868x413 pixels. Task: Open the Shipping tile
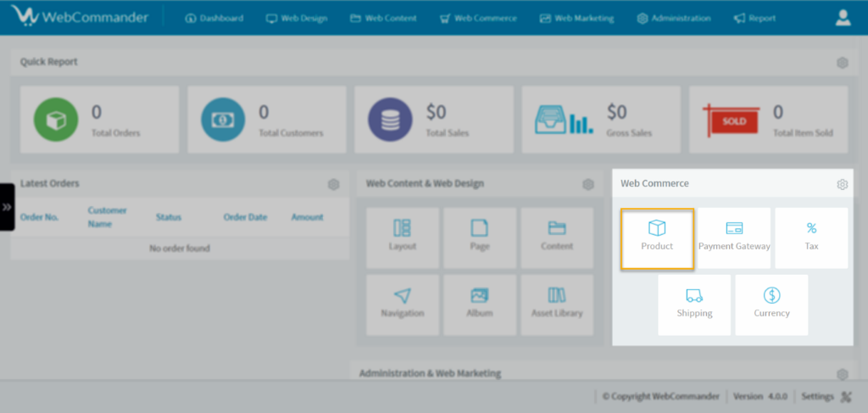(x=694, y=305)
